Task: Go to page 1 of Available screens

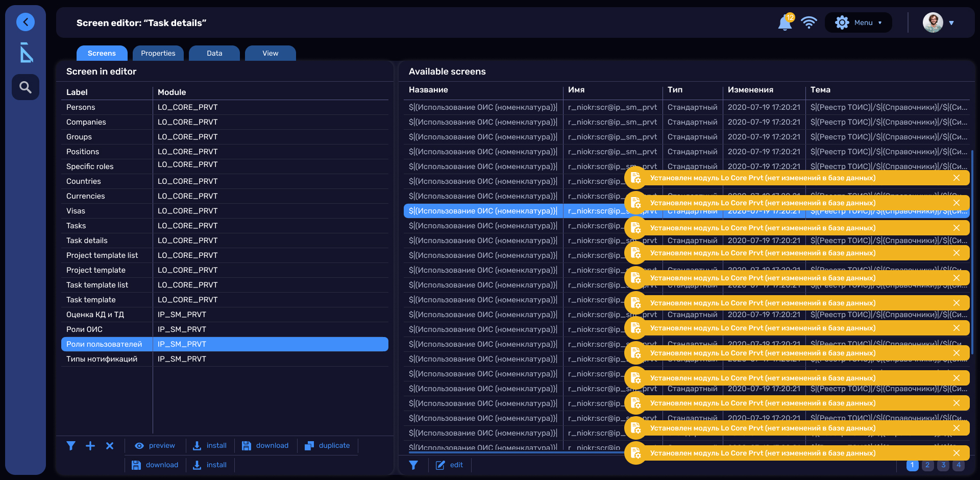Action: 912,465
